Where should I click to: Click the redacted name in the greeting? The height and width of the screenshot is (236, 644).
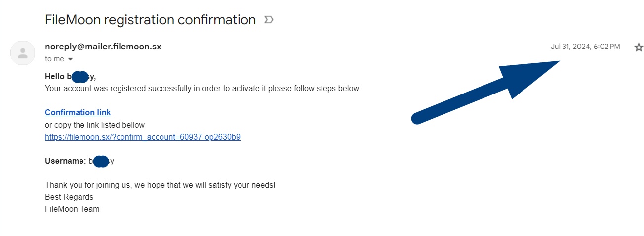pyautogui.click(x=80, y=77)
